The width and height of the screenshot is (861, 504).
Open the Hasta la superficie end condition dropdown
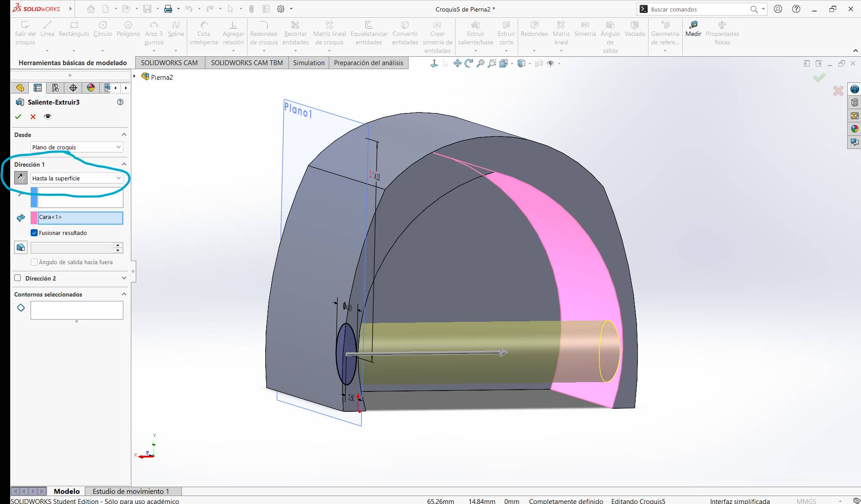(x=76, y=178)
